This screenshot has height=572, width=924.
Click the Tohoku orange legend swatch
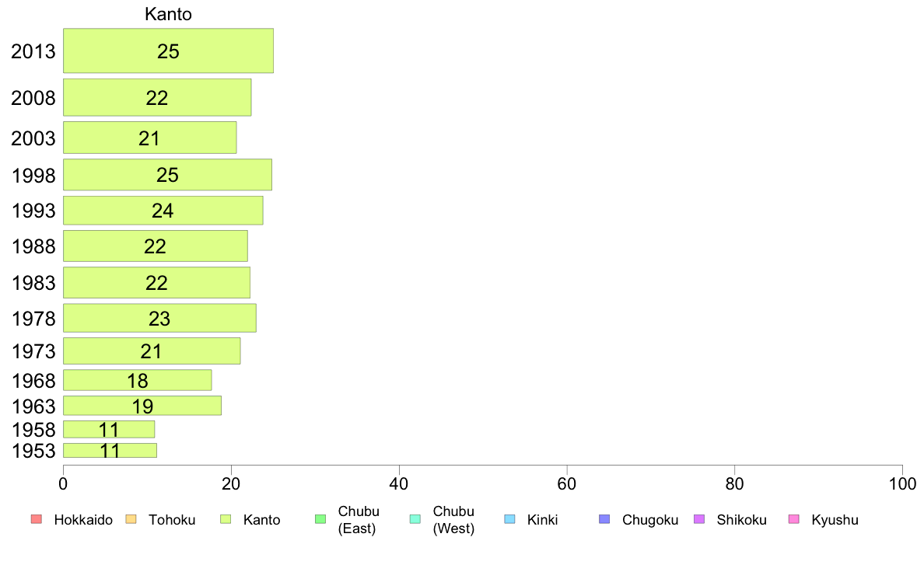[x=131, y=519]
